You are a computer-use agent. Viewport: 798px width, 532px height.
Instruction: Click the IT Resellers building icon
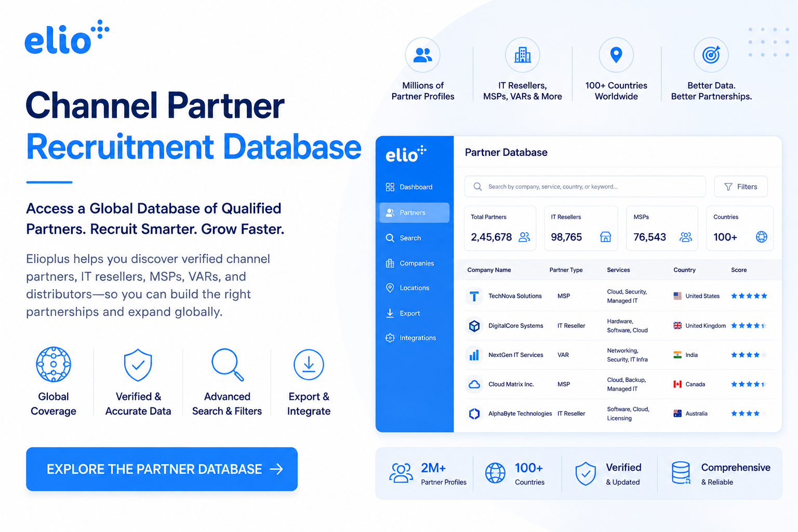(523, 55)
